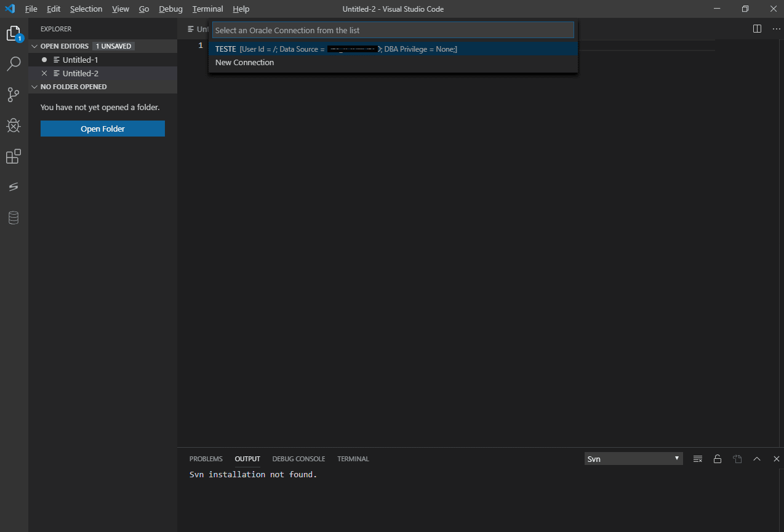This screenshot has height=532, width=784.
Task: Open the editor More Actions ellipsis
Action: click(x=776, y=28)
